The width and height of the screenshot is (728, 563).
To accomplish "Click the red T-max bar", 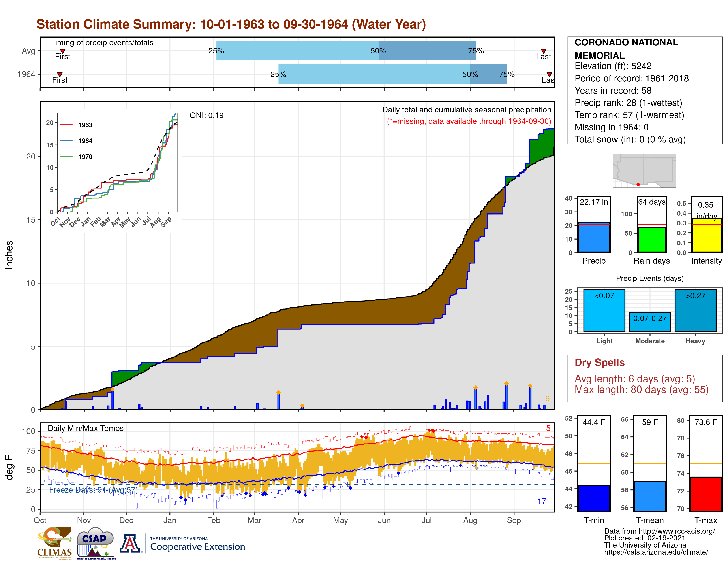I will coord(706,494).
